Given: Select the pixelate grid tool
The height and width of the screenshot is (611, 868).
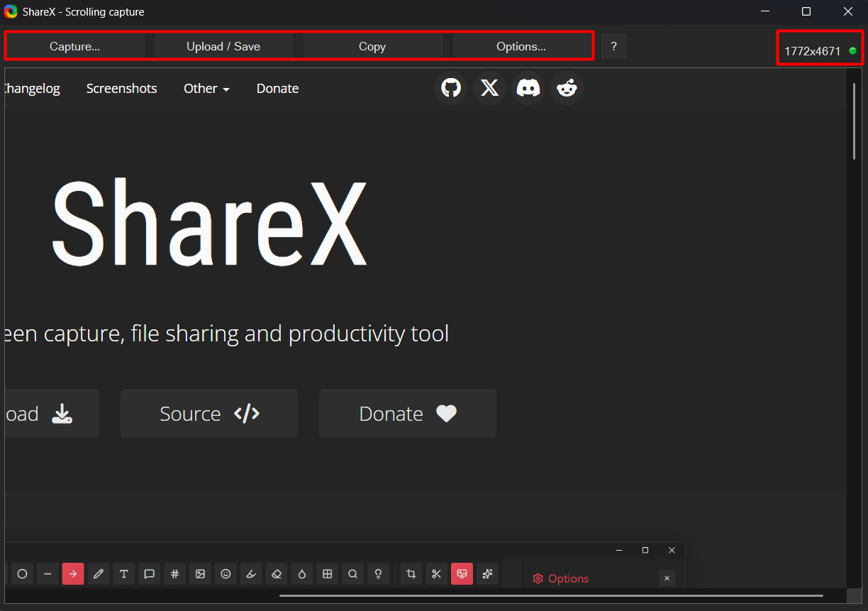Looking at the screenshot, I should tap(328, 574).
